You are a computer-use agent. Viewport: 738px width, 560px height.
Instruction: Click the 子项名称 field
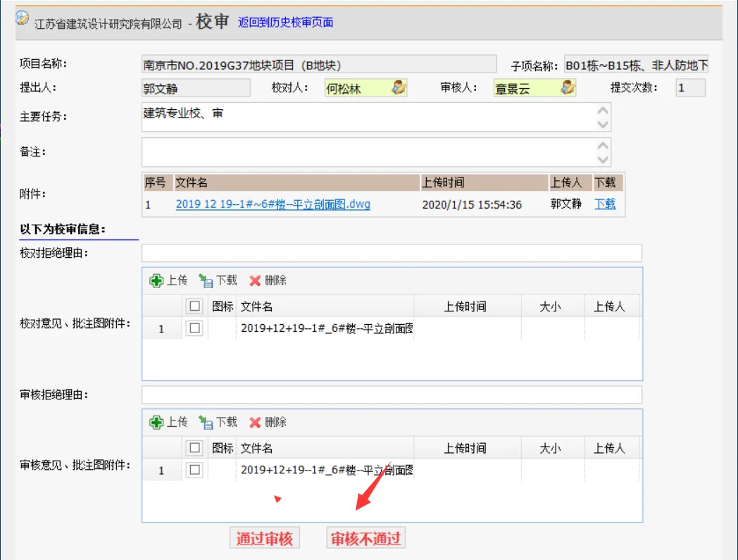pos(636,65)
